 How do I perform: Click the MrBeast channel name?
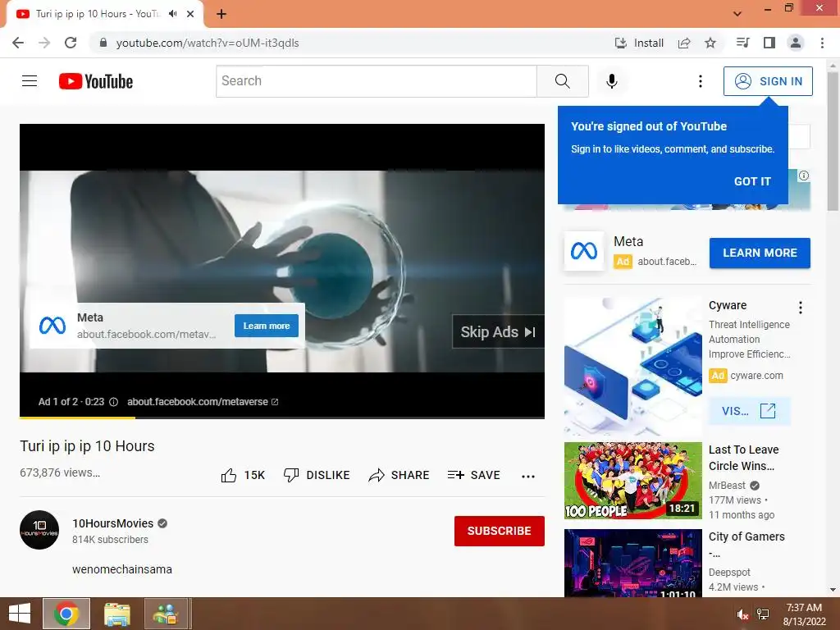tap(727, 486)
